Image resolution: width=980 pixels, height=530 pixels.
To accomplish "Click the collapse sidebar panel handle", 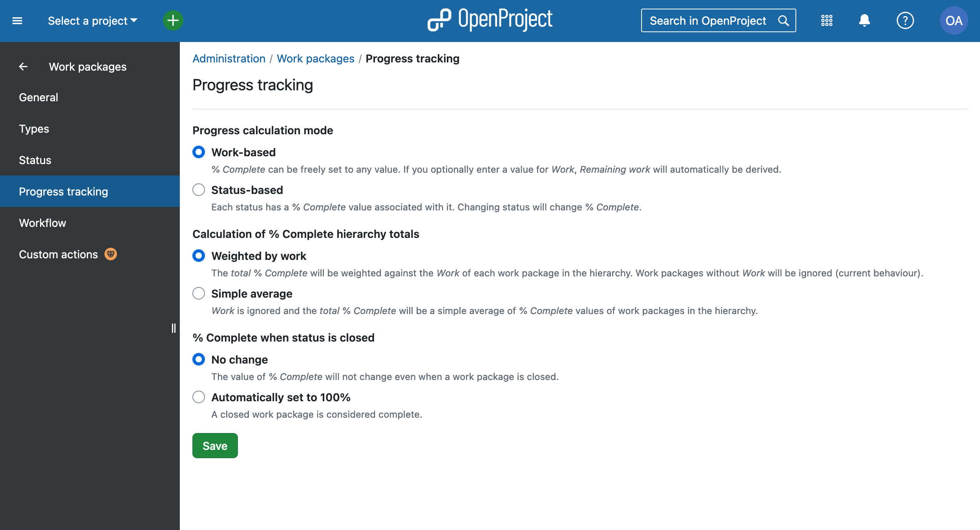I will click(174, 327).
